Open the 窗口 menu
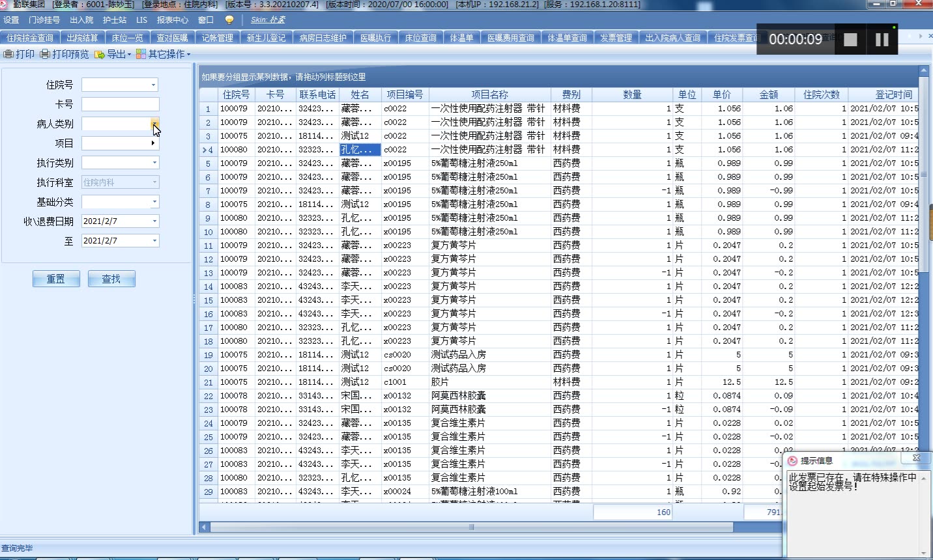Image resolution: width=933 pixels, height=560 pixels. (x=206, y=20)
